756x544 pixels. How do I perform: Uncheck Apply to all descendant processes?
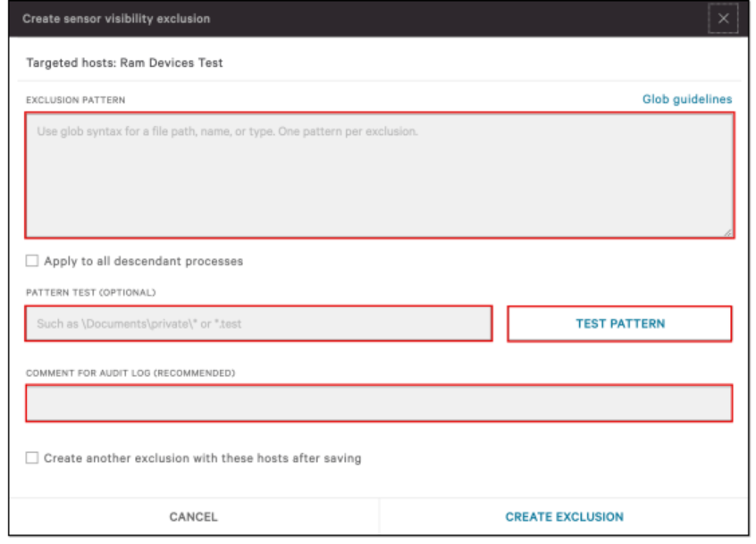click(32, 259)
